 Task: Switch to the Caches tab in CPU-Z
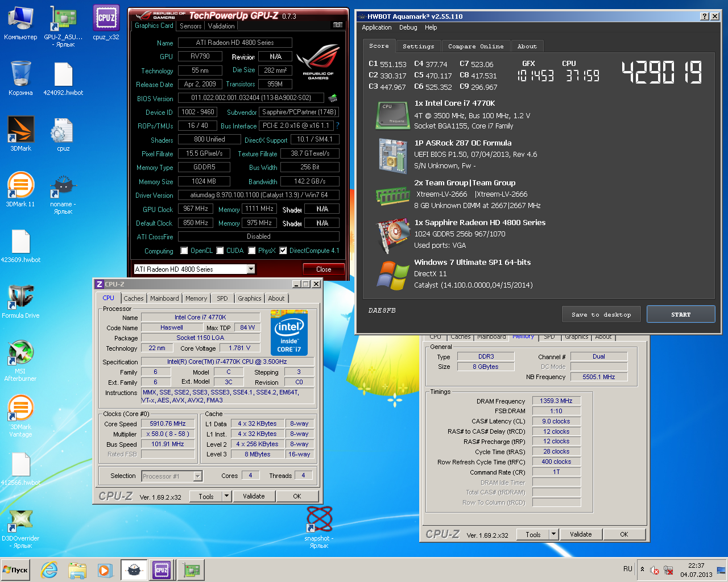(x=134, y=298)
